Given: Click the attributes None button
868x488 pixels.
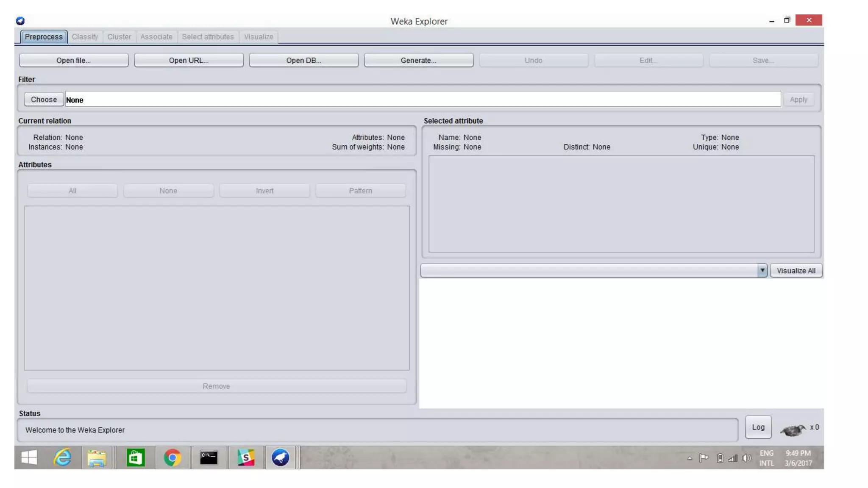Looking at the screenshot, I should pyautogui.click(x=168, y=190).
